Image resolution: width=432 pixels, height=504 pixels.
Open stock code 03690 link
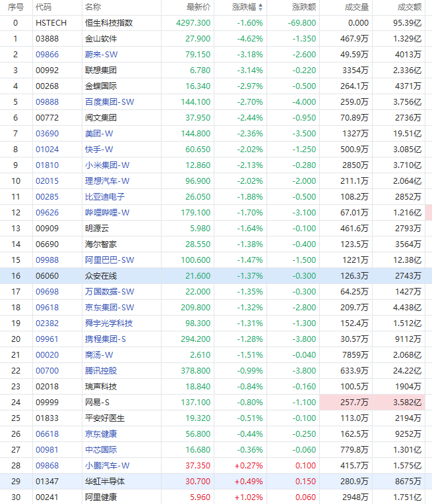(47, 133)
